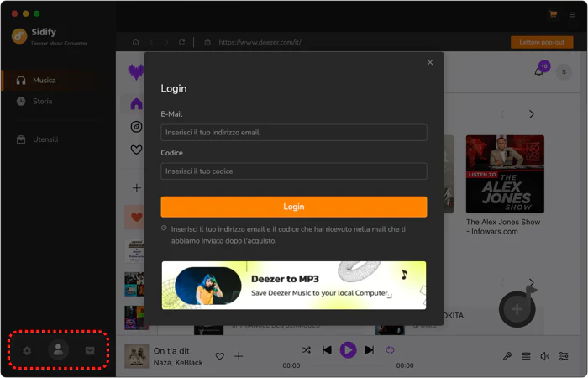Click the browser home icon in address bar

tap(136, 42)
